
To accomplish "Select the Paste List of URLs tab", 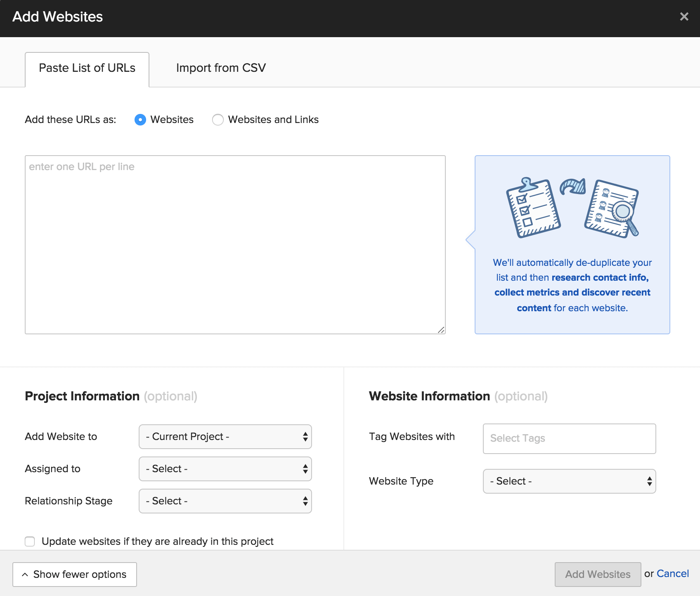I will [87, 68].
